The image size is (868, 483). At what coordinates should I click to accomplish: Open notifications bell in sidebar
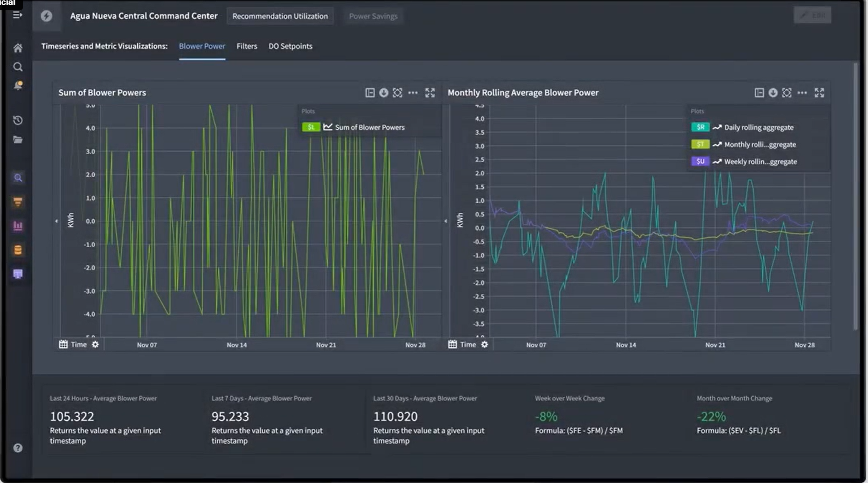click(18, 86)
